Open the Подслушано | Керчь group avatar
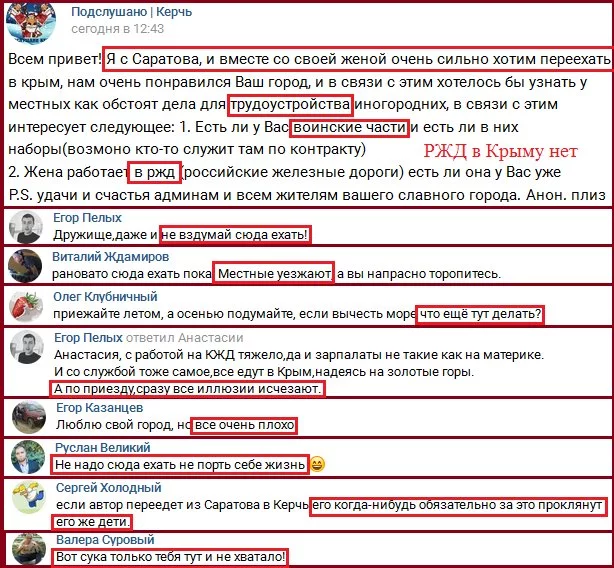Viewport: 614px width, 568px height. pos(31,23)
